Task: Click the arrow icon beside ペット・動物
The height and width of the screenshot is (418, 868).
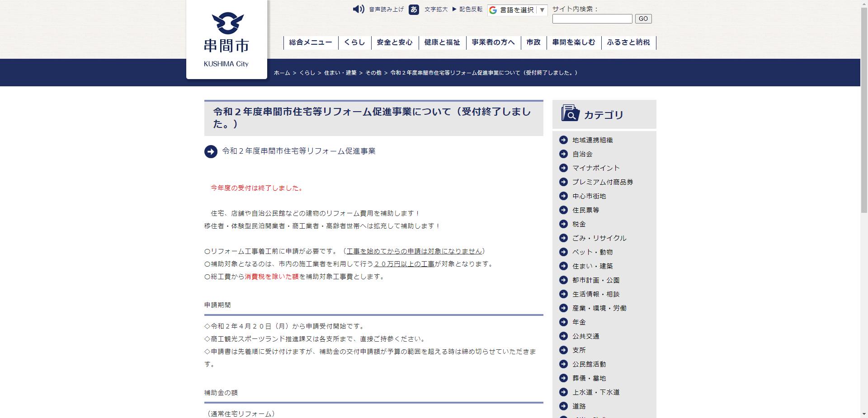Action: pos(564,252)
